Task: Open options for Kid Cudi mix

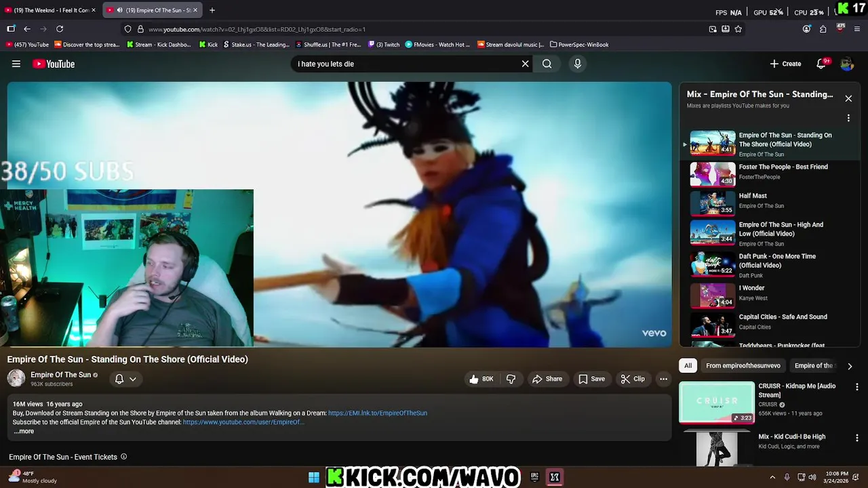Action: 857,438
